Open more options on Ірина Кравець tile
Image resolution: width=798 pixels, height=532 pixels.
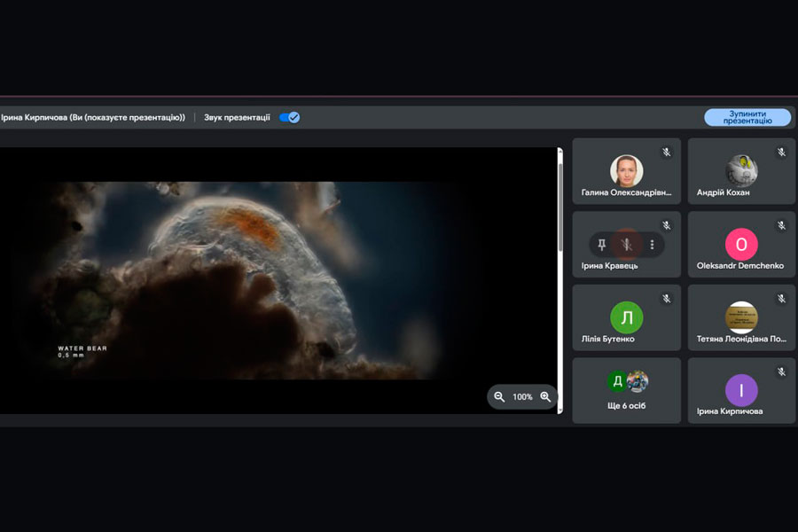(652, 245)
